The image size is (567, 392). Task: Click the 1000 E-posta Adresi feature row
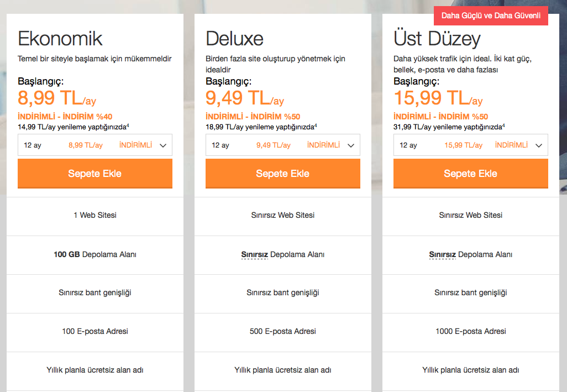470,331
